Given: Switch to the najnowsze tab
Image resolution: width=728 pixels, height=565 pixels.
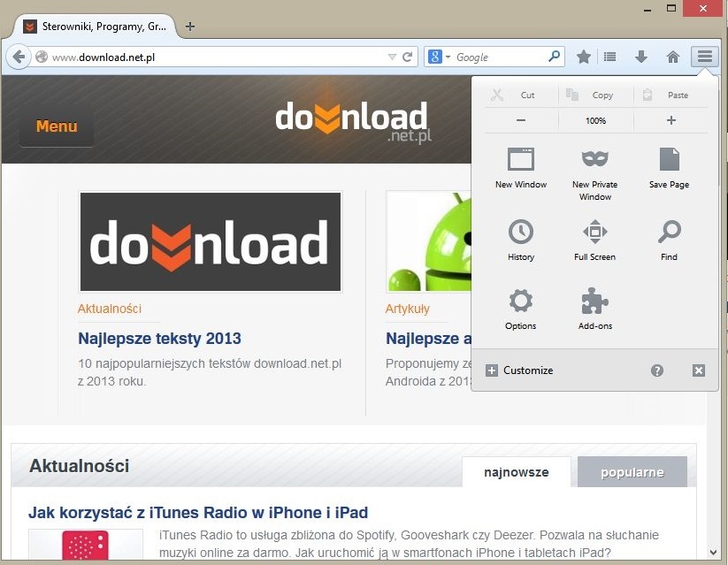Looking at the screenshot, I should click(517, 472).
